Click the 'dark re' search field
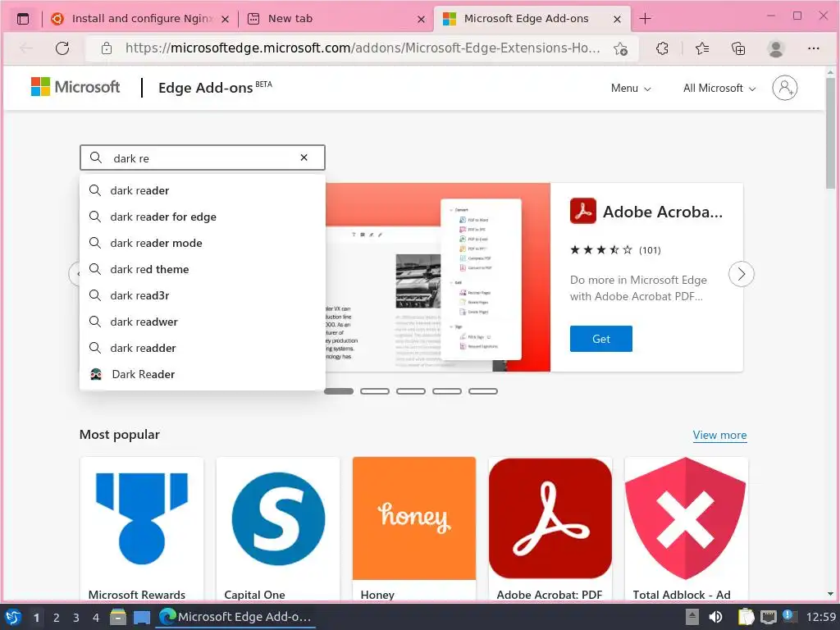 coord(203,157)
